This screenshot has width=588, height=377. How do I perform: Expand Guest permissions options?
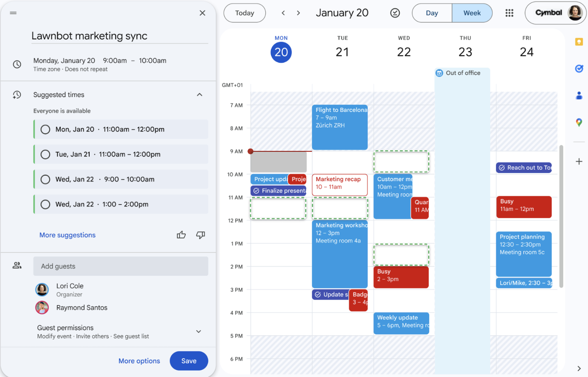pyautogui.click(x=198, y=331)
